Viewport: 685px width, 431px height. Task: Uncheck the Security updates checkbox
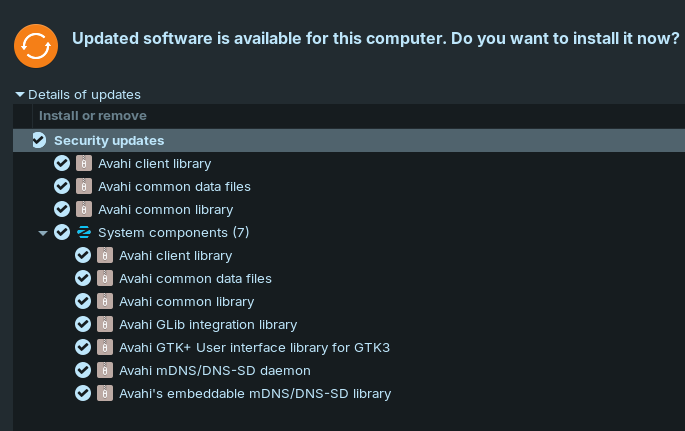(39, 140)
